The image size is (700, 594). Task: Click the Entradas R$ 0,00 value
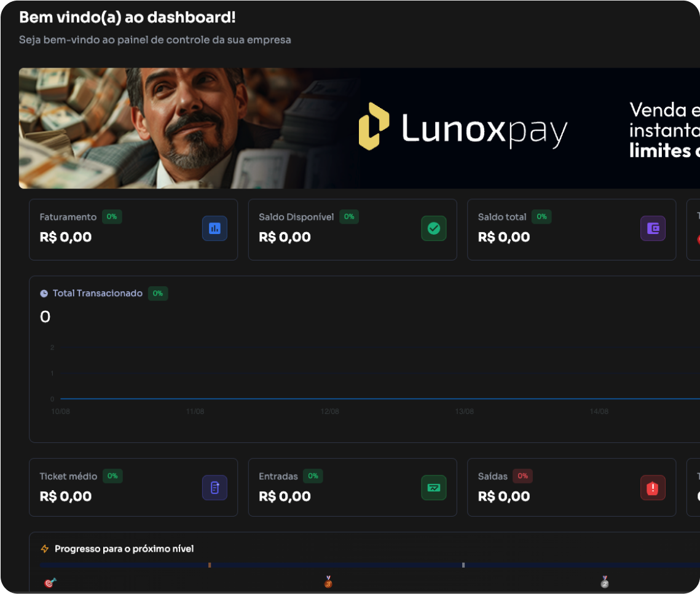(x=285, y=496)
